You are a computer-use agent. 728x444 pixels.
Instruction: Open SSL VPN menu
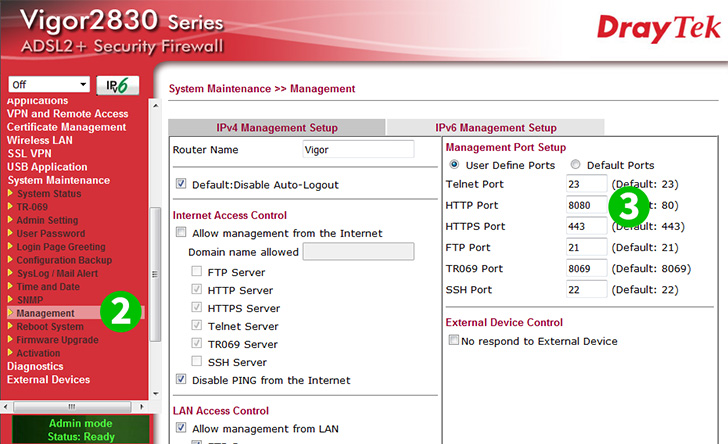coord(29,154)
